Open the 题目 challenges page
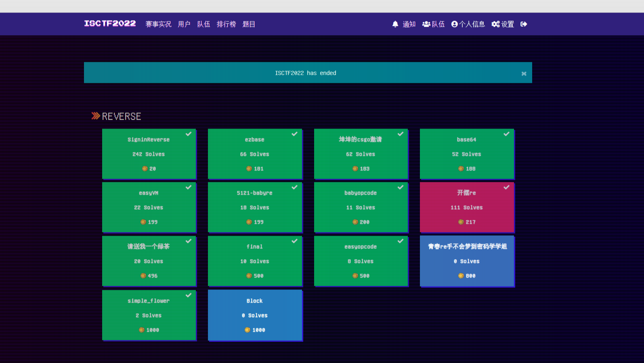The height and width of the screenshot is (363, 644). 249,24
